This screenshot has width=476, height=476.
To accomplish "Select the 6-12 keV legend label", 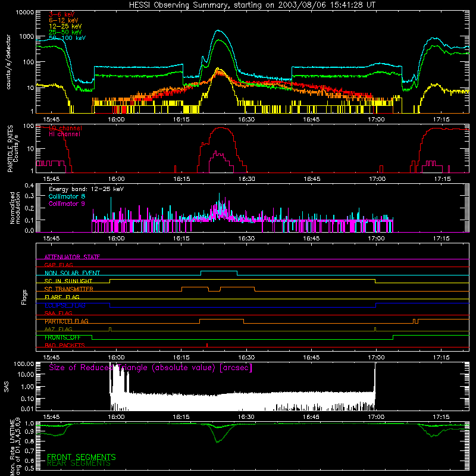I will click(x=63, y=20).
